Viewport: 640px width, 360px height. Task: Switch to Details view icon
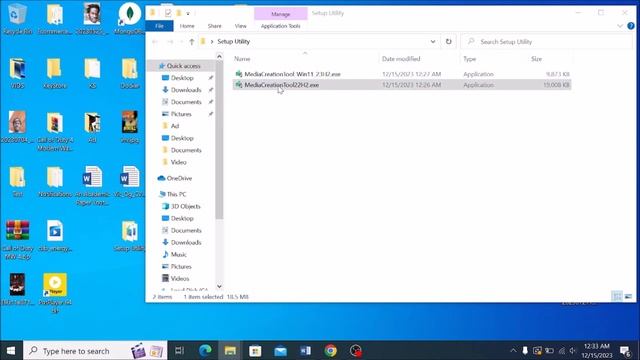coord(617,296)
